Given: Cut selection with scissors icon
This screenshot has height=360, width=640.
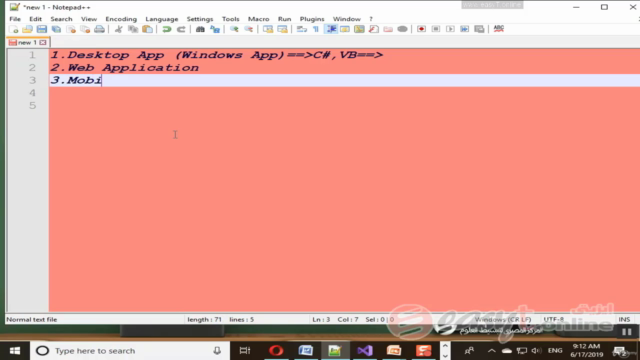Looking at the screenshot, I should pos(118,29).
